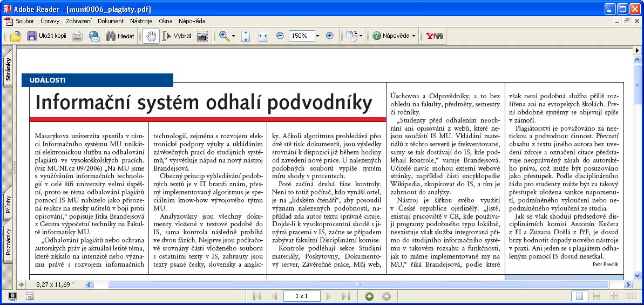The width and height of the screenshot is (644, 305).
Task: Choose the Zoom In magnifier tool
Action: pyautogui.click(x=224, y=36)
